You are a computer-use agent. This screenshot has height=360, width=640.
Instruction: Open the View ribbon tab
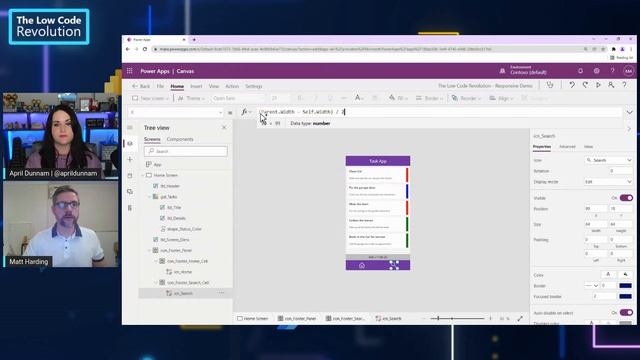tap(213, 87)
